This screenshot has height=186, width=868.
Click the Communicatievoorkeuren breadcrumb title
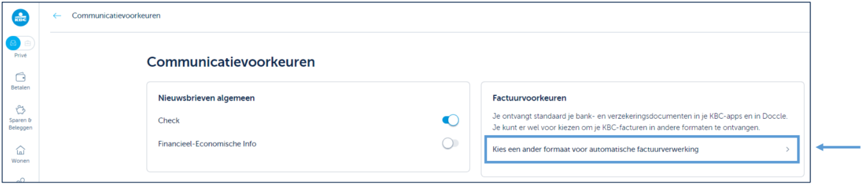click(x=116, y=16)
